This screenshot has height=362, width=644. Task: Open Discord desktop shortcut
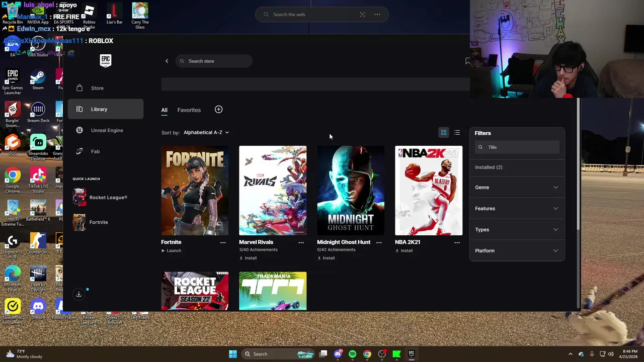pos(38,310)
